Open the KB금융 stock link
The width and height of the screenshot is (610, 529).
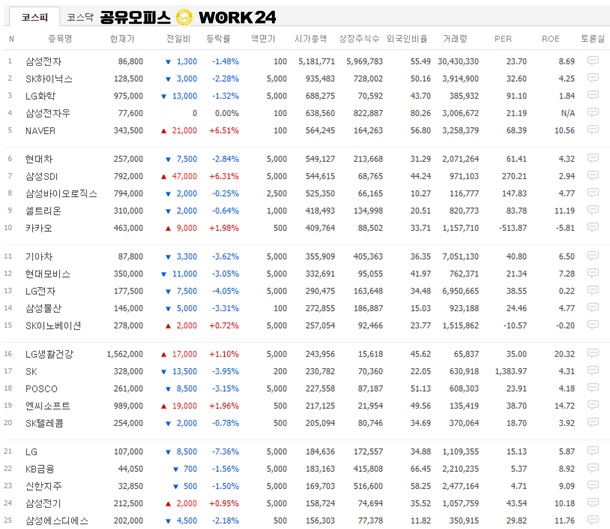click(x=40, y=469)
